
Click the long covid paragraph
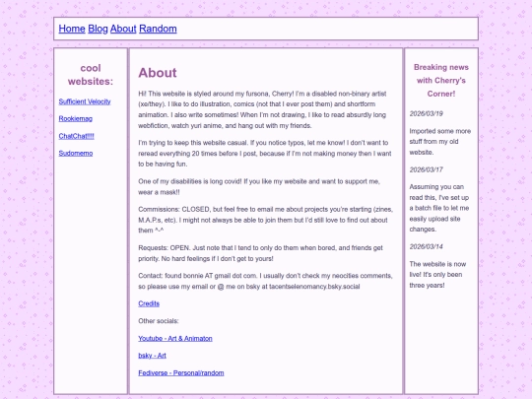[x=259, y=186]
